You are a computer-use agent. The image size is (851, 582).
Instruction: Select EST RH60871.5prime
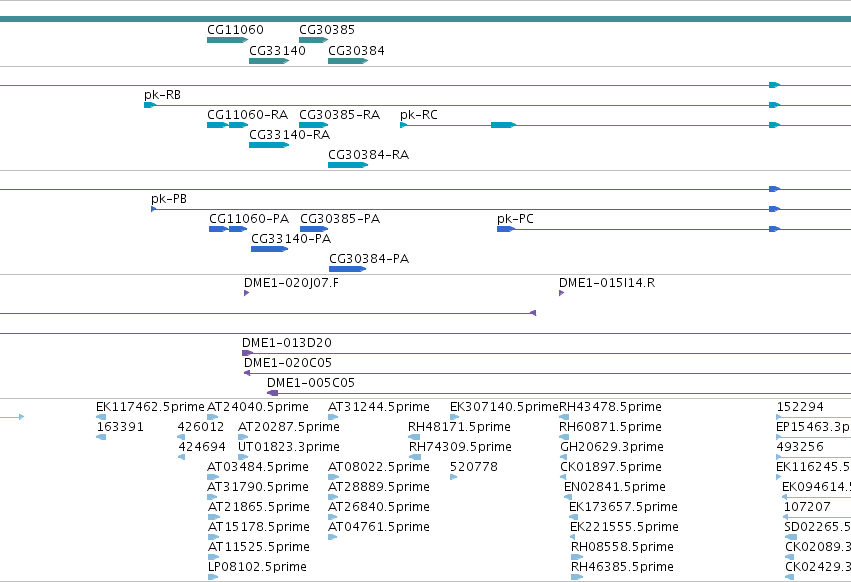click(x=564, y=437)
